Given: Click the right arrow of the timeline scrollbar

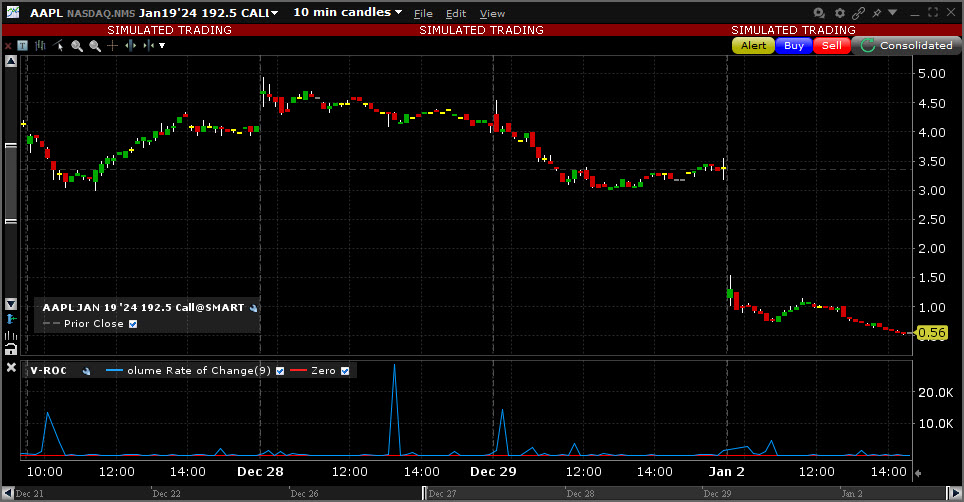Looking at the screenshot, I should click(x=955, y=493).
